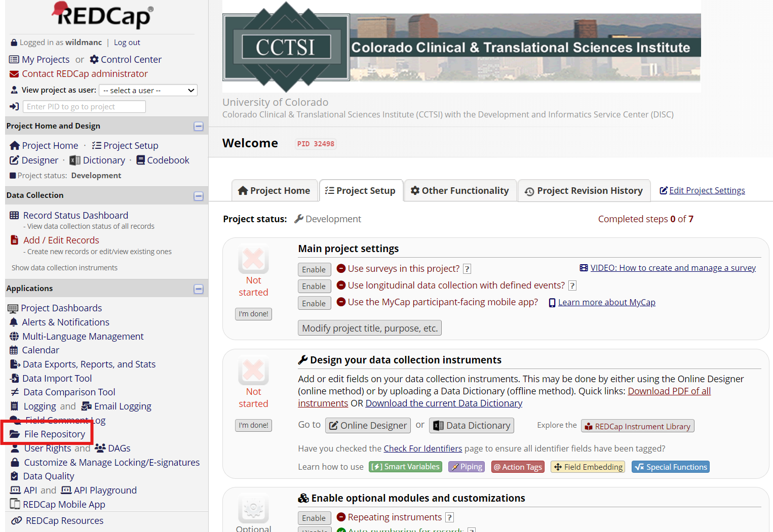Open the View project as user dropdown
This screenshot has width=773, height=532.
148,91
